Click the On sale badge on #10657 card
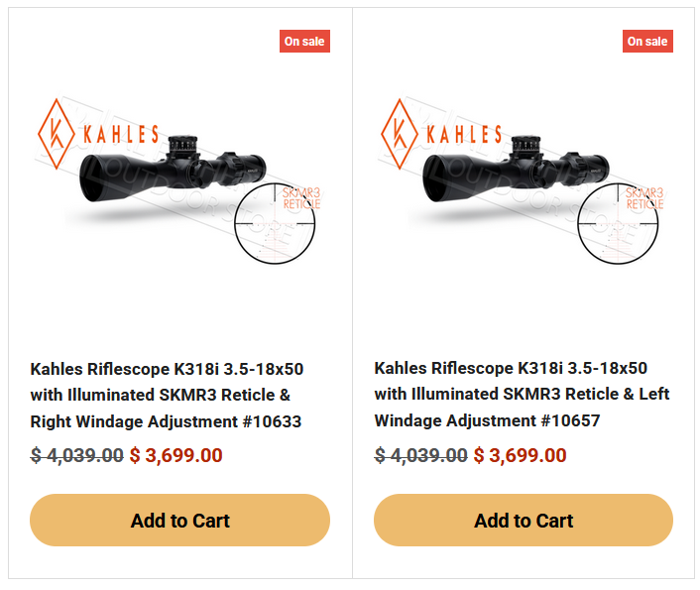This screenshot has width=700, height=590. [x=647, y=41]
